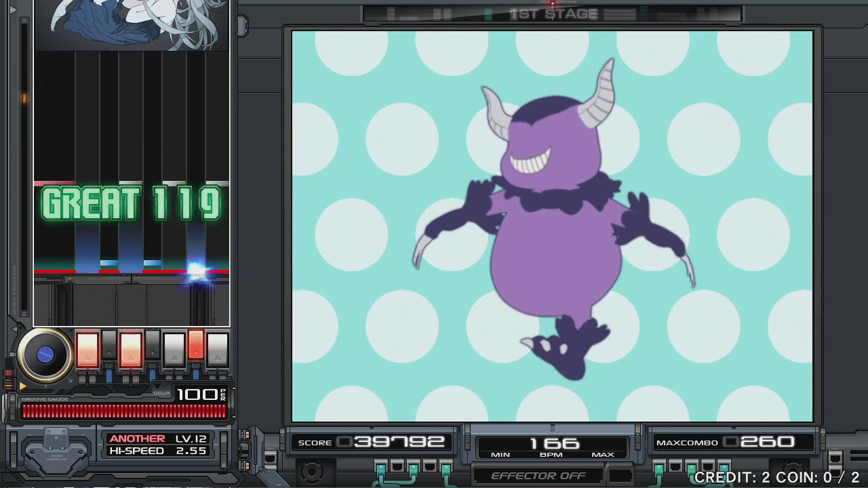Click the speaker graphic below the score
This screenshot has height=488, width=868.
pyautogui.click(x=312, y=472)
